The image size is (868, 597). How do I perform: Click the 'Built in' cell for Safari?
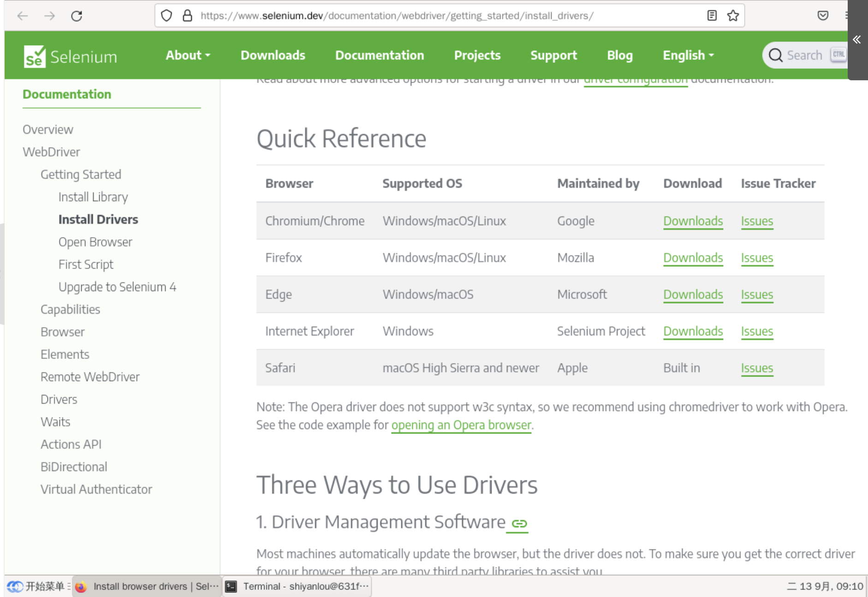pos(682,368)
